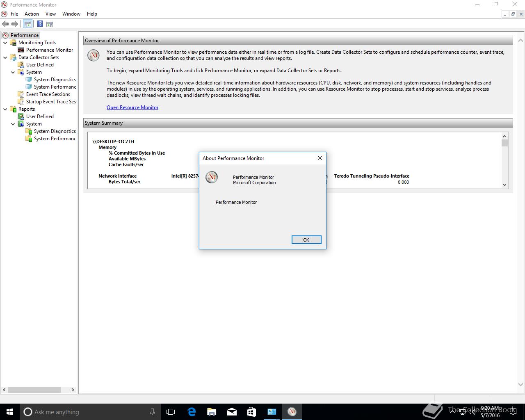Click the Reports node icon
The height and width of the screenshot is (420, 525).
tap(14, 109)
